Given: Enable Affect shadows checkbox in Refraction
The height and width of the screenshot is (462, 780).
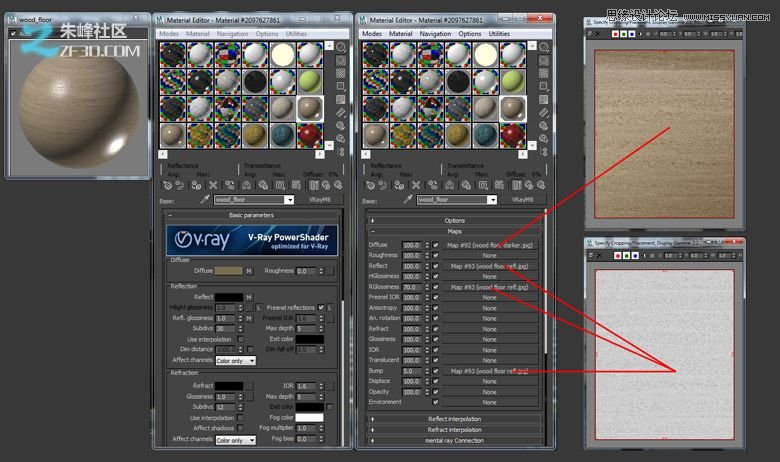Looking at the screenshot, I should pos(241,428).
